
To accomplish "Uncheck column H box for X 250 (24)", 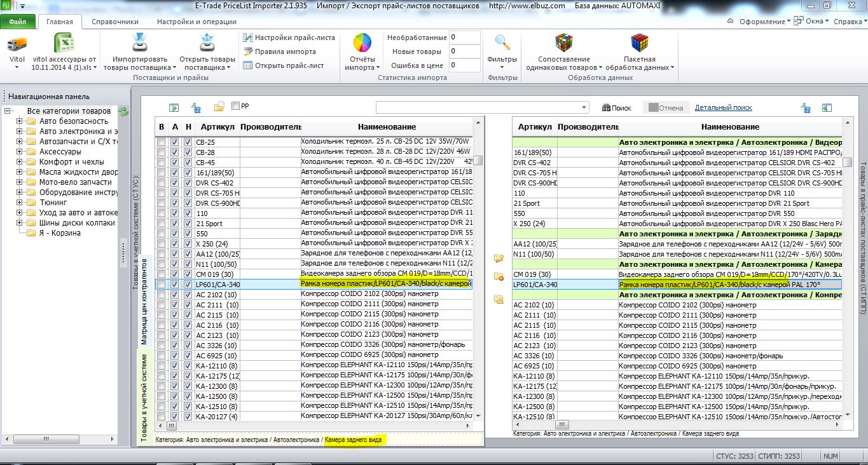I will pyautogui.click(x=188, y=244).
